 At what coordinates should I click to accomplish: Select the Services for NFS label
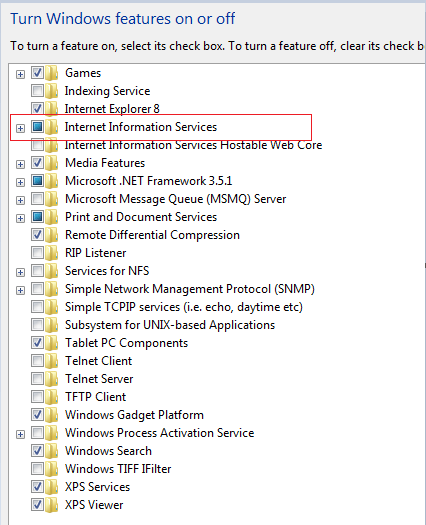pos(107,271)
